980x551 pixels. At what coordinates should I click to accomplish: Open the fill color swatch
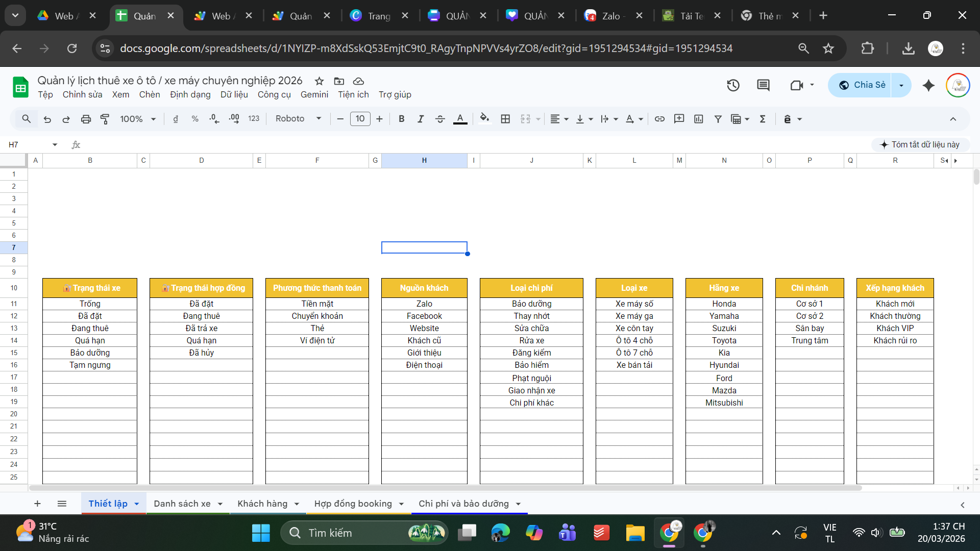click(484, 119)
